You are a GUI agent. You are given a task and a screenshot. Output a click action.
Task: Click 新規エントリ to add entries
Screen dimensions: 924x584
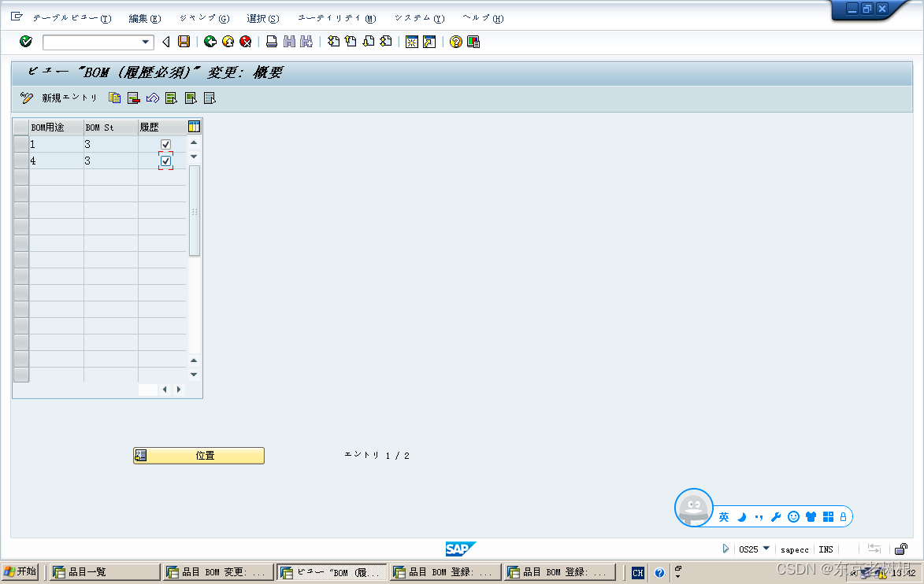pos(69,98)
